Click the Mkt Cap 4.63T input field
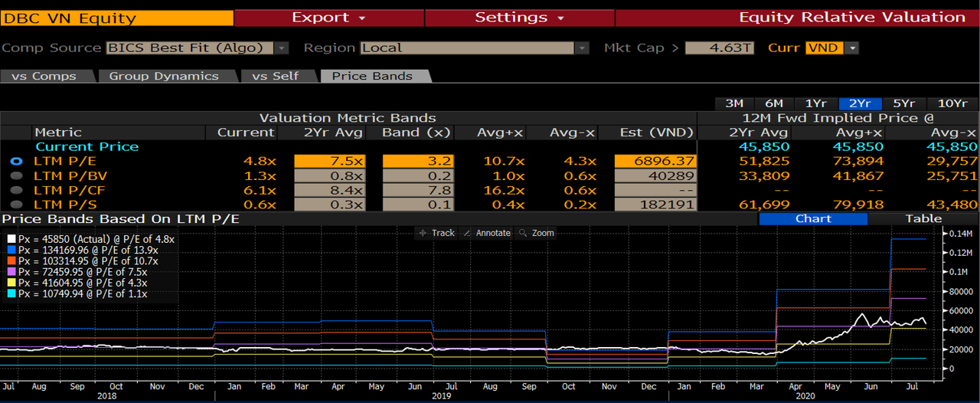Image resolution: width=980 pixels, height=403 pixels. click(720, 48)
